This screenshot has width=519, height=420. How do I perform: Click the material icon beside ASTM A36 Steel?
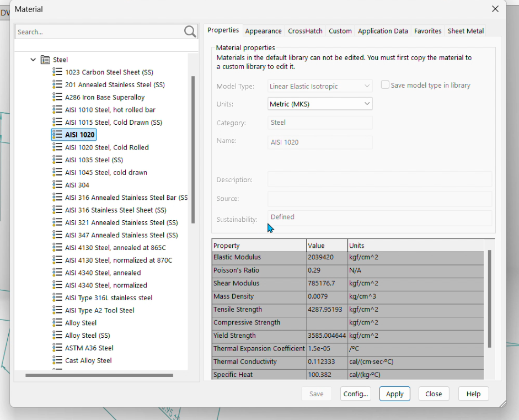[x=57, y=348]
